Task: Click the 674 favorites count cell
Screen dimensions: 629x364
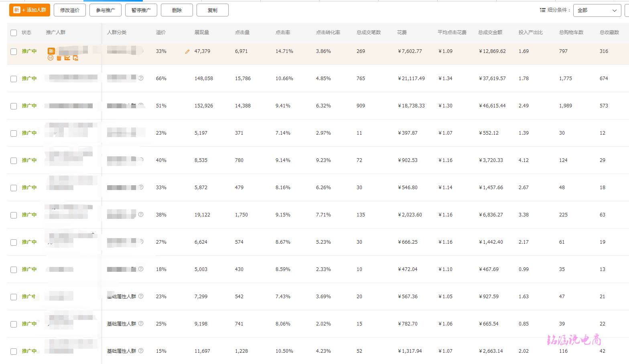Action: click(x=604, y=79)
